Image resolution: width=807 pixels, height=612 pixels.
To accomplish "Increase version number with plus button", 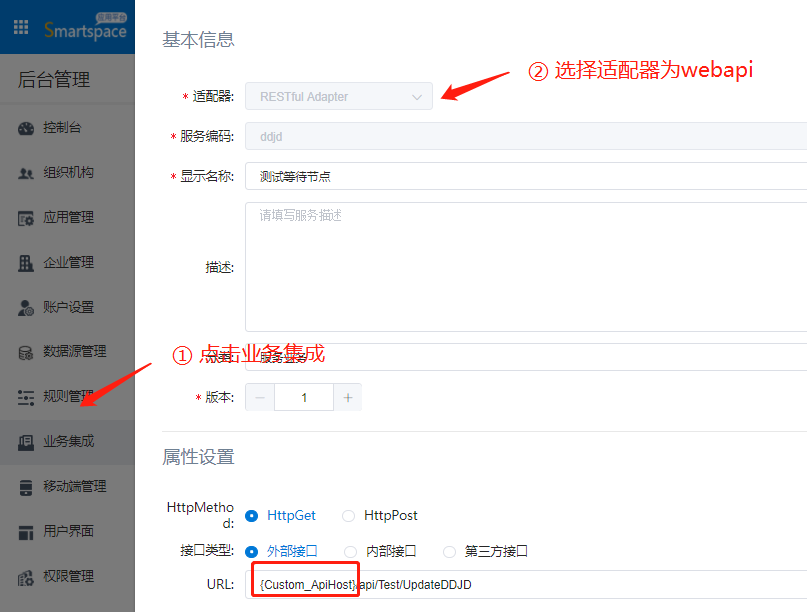I will 348,397.
